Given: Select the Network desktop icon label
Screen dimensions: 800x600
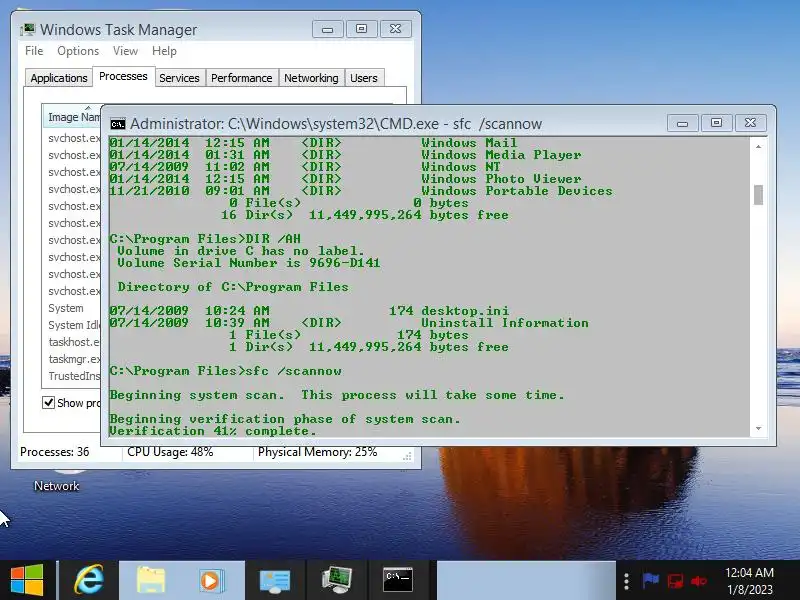Looking at the screenshot, I should (x=57, y=486).
